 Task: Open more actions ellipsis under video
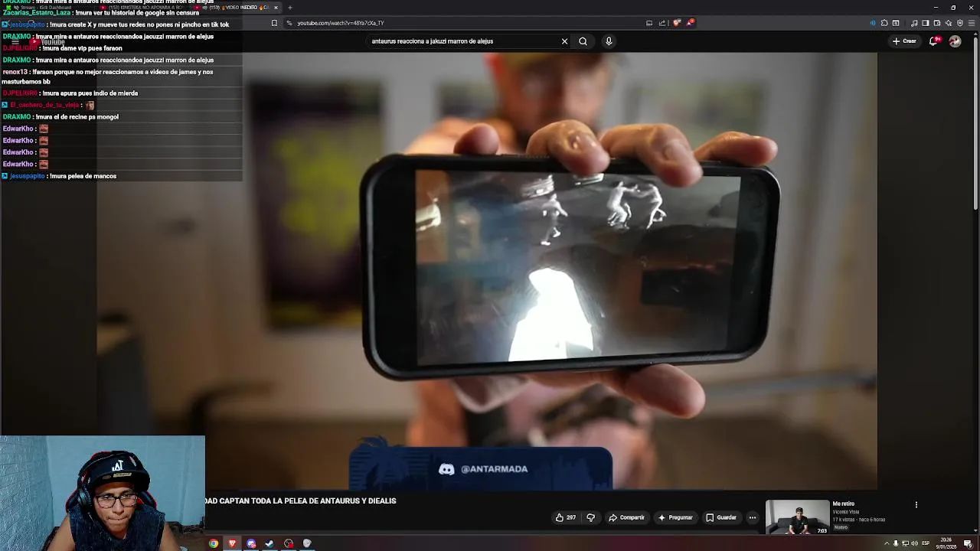(753, 517)
